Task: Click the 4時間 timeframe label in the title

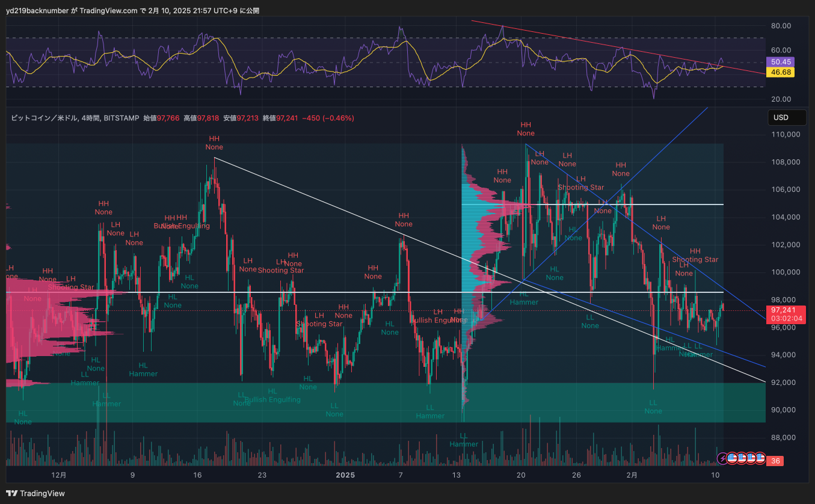Action: [x=91, y=118]
